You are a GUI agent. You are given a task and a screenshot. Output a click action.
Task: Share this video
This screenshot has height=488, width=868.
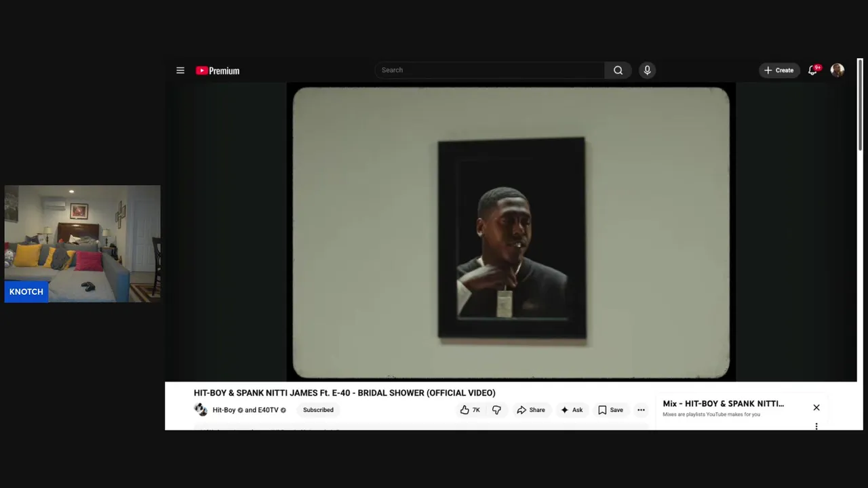[531, 410]
